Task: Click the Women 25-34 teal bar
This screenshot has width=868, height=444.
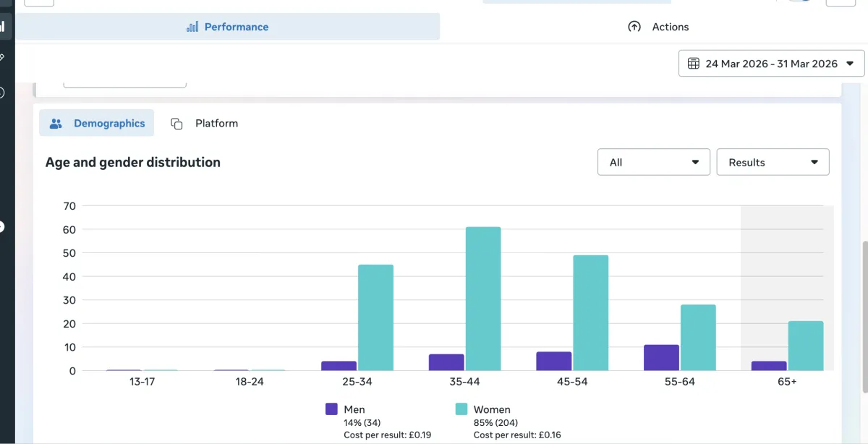Action: click(x=376, y=317)
